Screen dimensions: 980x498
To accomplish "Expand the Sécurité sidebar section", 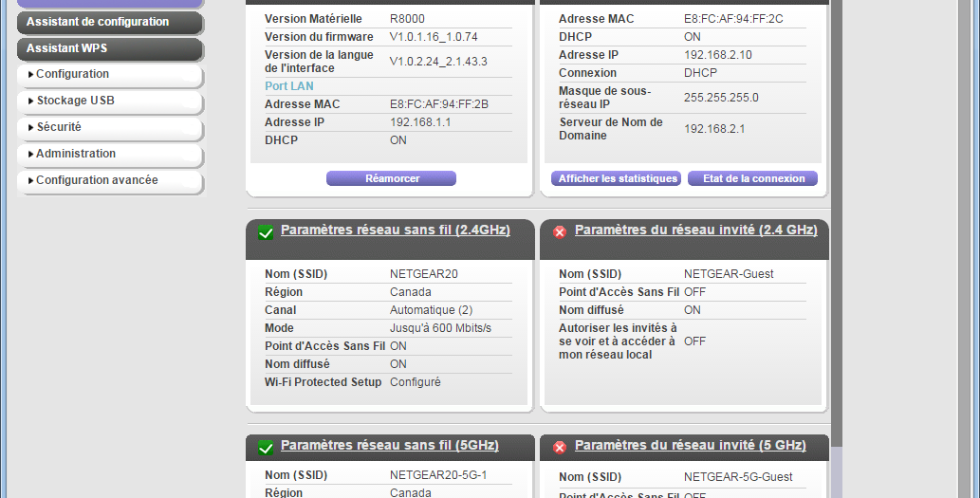I will click(109, 128).
